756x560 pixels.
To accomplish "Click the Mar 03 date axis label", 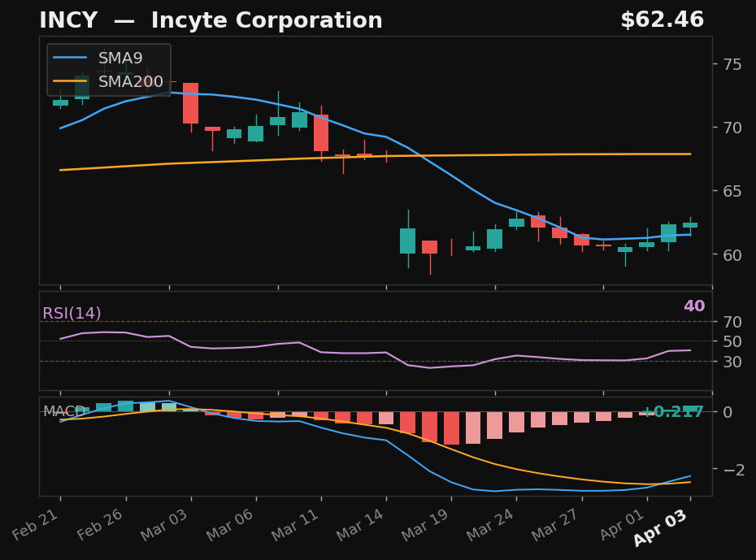I will pos(164,525).
